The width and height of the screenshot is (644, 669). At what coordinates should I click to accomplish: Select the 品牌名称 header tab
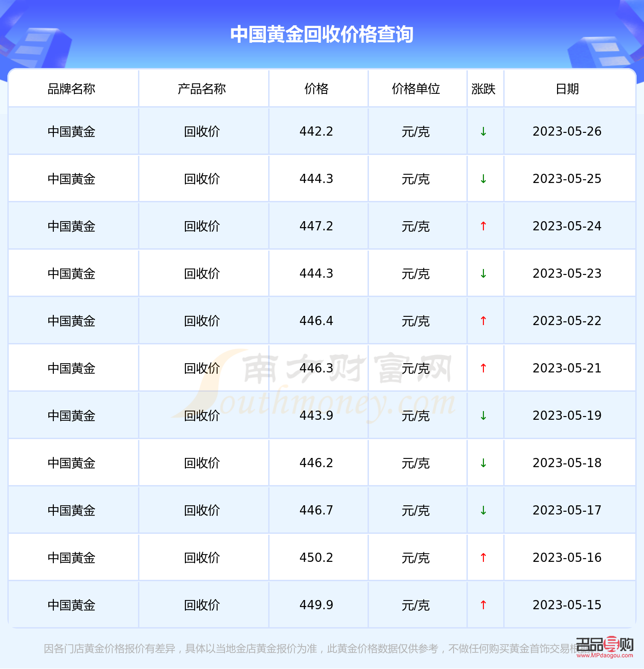point(73,89)
